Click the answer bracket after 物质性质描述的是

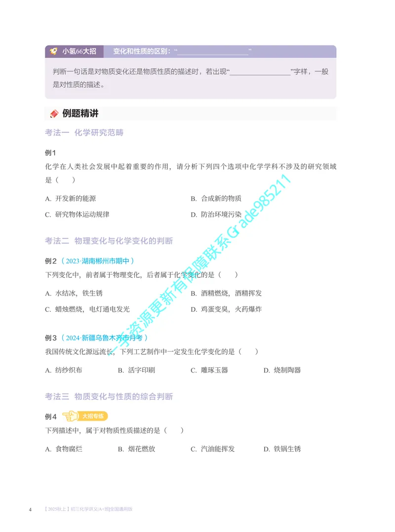[x=174, y=430]
